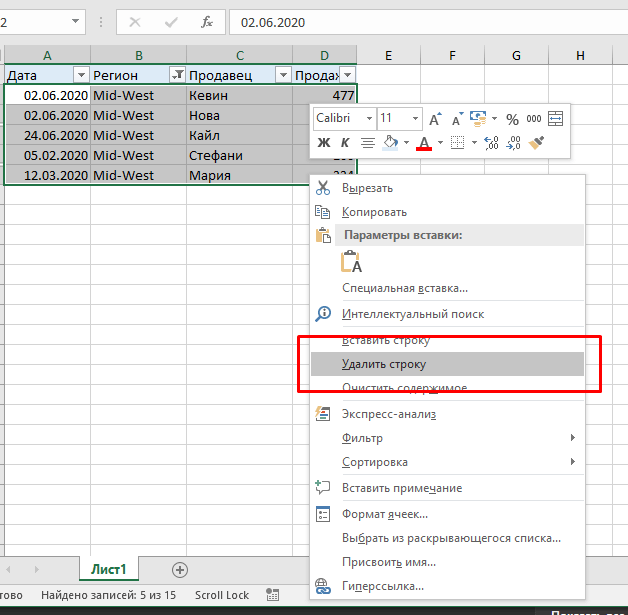628x615 pixels.
Task: Open the Продавец column filter dropdown
Action: [x=283, y=75]
